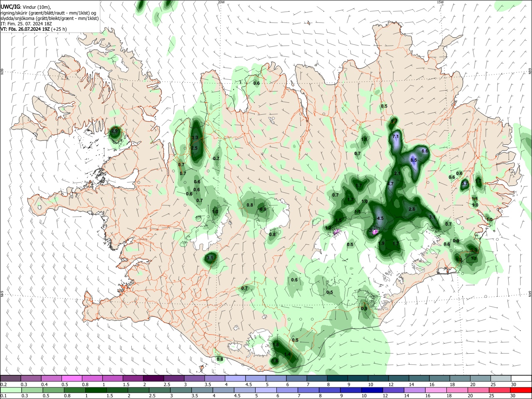Click the '0.2' label starting the top scale

tap(4, 384)
